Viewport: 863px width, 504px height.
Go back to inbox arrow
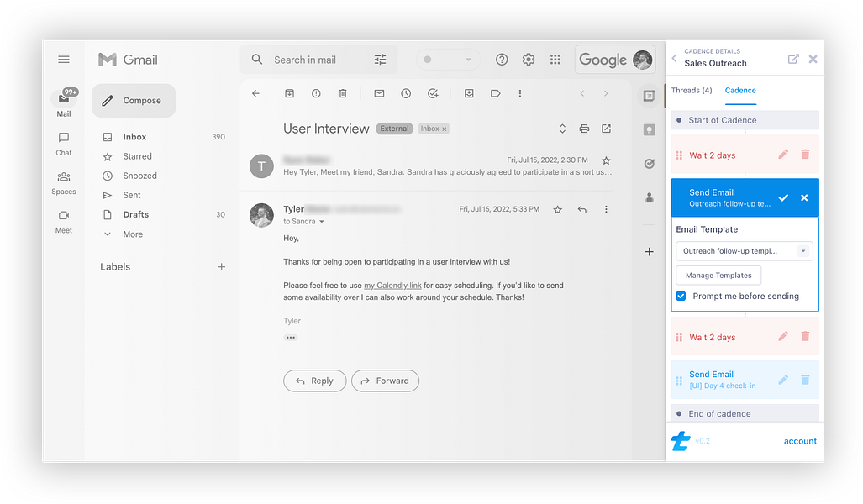pos(255,93)
